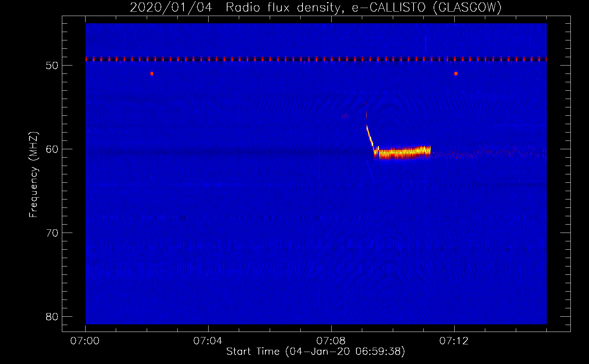Click the 70 frequency axis label
Viewport: 589px width, 364px height.
coord(52,233)
